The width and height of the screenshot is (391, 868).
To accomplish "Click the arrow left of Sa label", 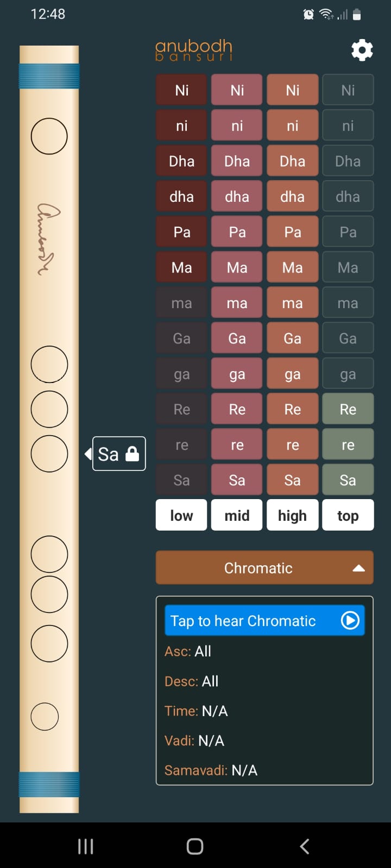I will pos(88,454).
